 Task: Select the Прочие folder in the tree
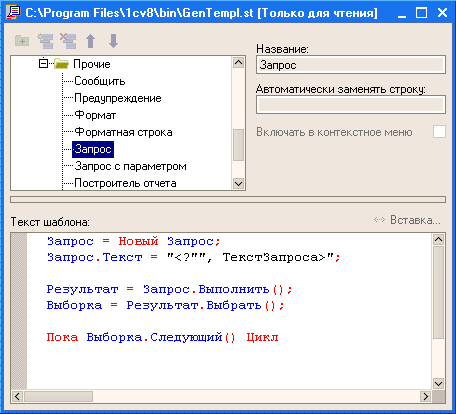click(x=92, y=64)
